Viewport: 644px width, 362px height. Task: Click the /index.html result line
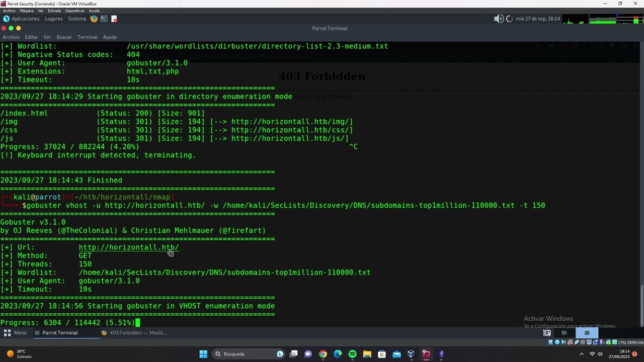click(103, 113)
